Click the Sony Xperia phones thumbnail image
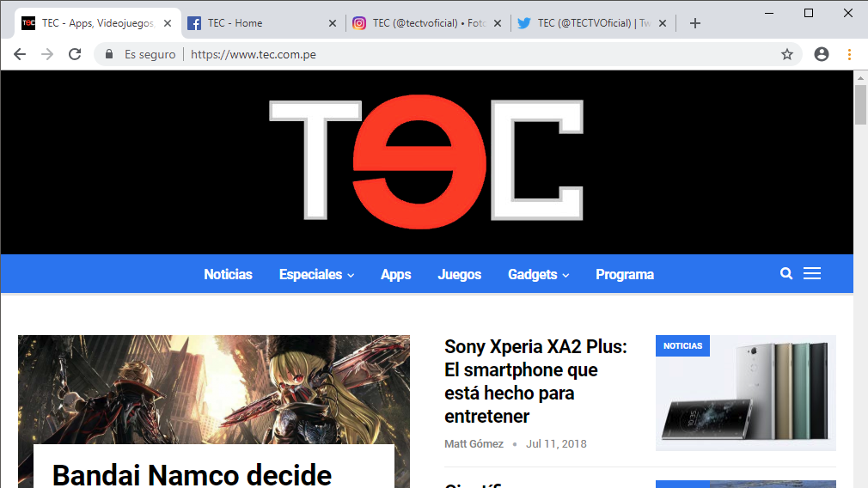This screenshot has width=868, height=488. coord(745,393)
